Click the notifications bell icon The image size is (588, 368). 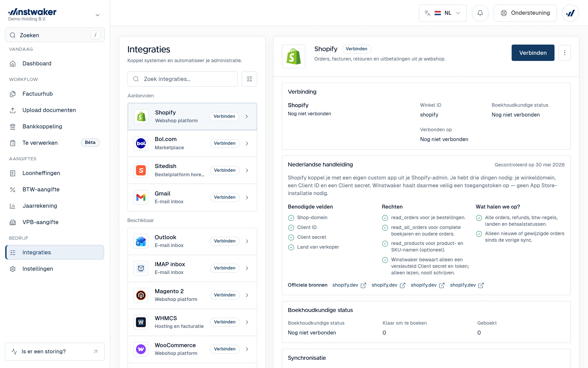coord(480,13)
